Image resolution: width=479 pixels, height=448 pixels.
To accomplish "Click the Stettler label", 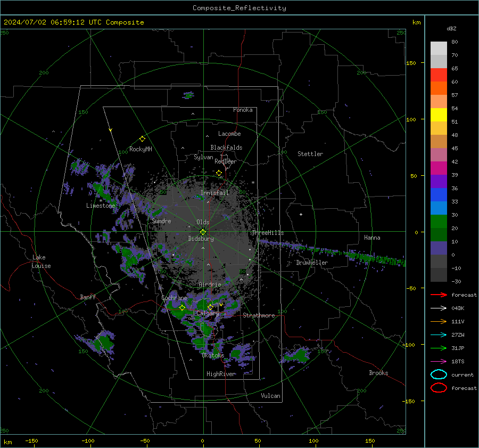I will 310,154.
